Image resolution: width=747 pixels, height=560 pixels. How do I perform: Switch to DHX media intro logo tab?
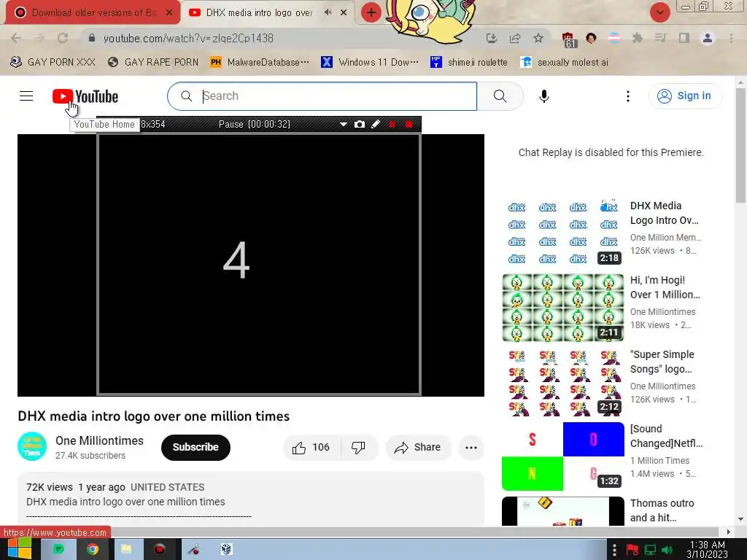coord(259,13)
